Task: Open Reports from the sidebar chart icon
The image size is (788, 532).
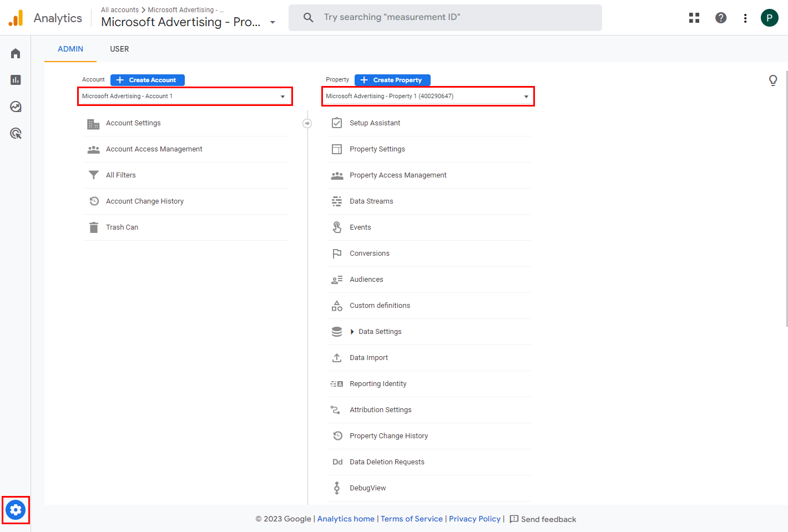Action: [x=16, y=80]
